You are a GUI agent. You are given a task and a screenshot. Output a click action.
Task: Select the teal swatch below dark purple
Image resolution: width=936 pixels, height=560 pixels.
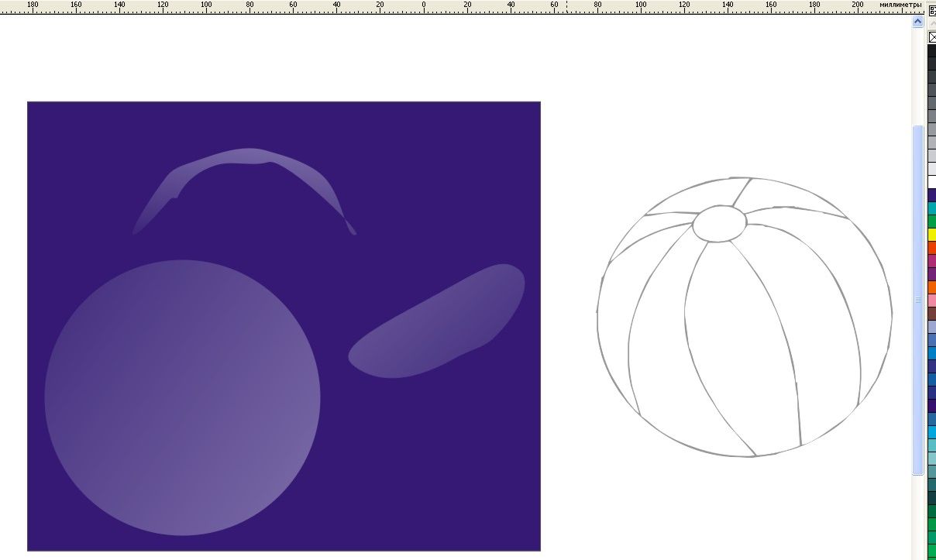coord(932,208)
